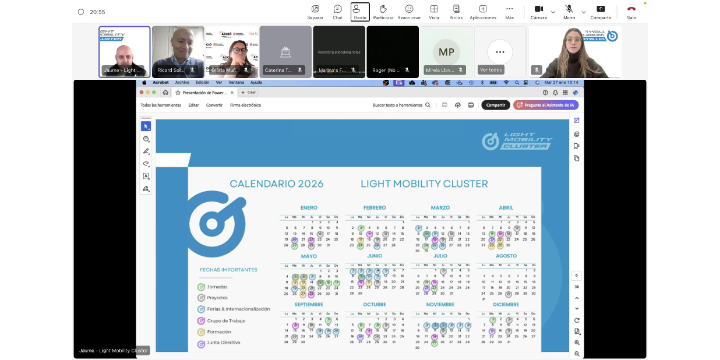Expand camera options dropdown arrow

(x=553, y=12)
